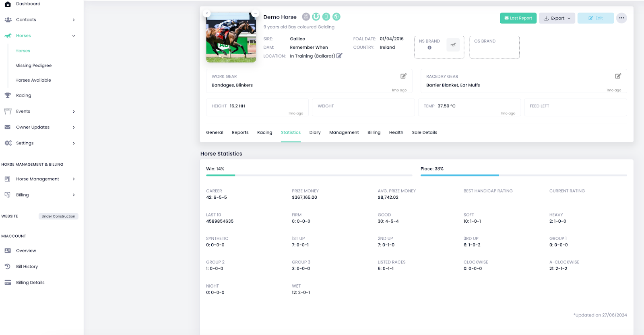Open the three-dot more options menu
This screenshot has width=644, height=335.
pyautogui.click(x=621, y=18)
